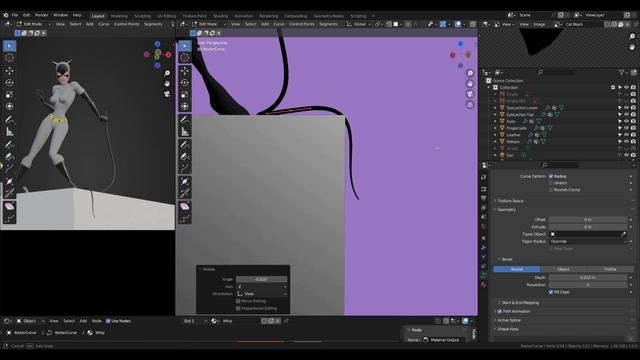The height and width of the screenshot is (360, 640).
Task: Open the File menu
Action: pos(15,15)
